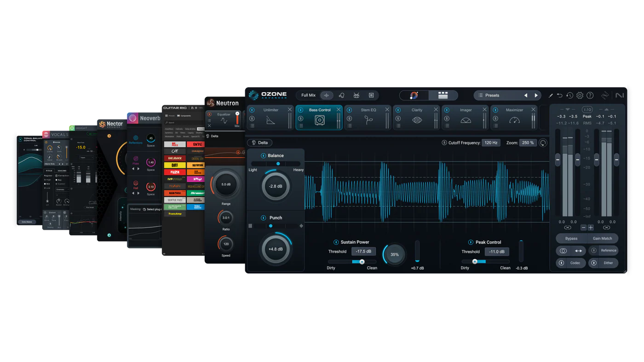Open the Imager module presets list icon
Screen dimensions: 644x362
click(x=447, y=126)
